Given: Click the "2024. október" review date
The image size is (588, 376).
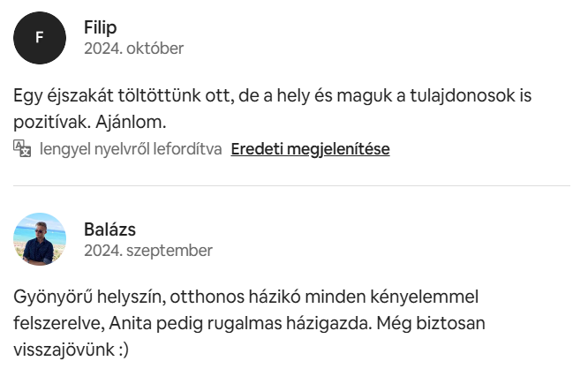Looking at the screenshot, I should (134, 49).
